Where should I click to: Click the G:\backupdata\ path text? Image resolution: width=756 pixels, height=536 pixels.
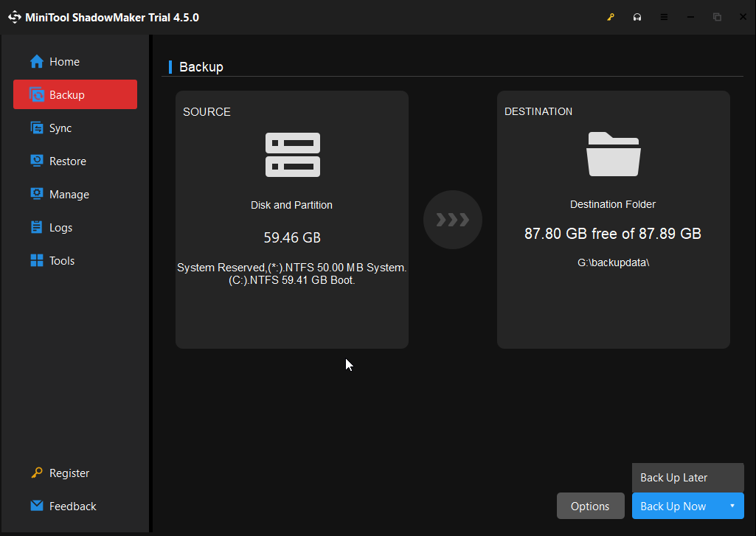(614, 262)
